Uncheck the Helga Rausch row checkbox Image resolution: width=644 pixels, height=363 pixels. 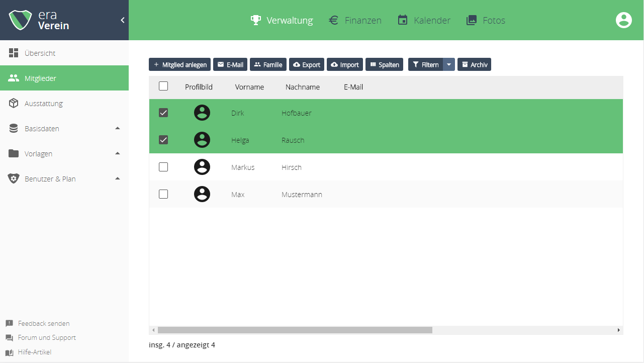pyautogui.click(x=163, y=140)
